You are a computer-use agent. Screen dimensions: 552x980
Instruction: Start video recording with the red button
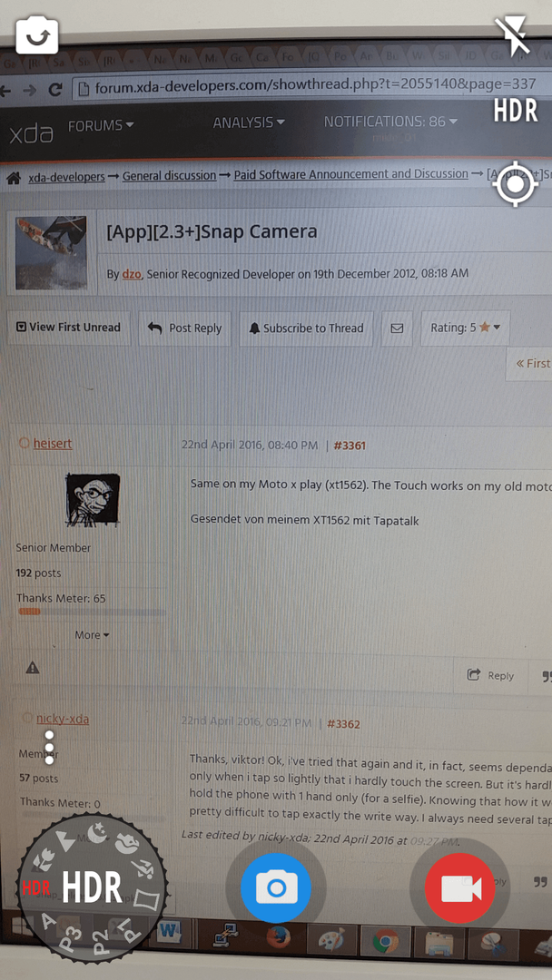(x=460, y=887)
